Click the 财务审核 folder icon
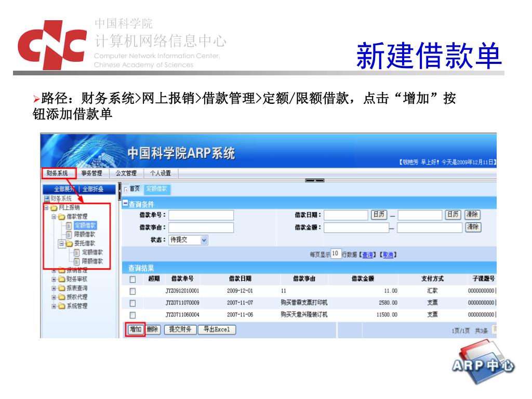Viewport: 532px width, 399px height. click(61, 279)
